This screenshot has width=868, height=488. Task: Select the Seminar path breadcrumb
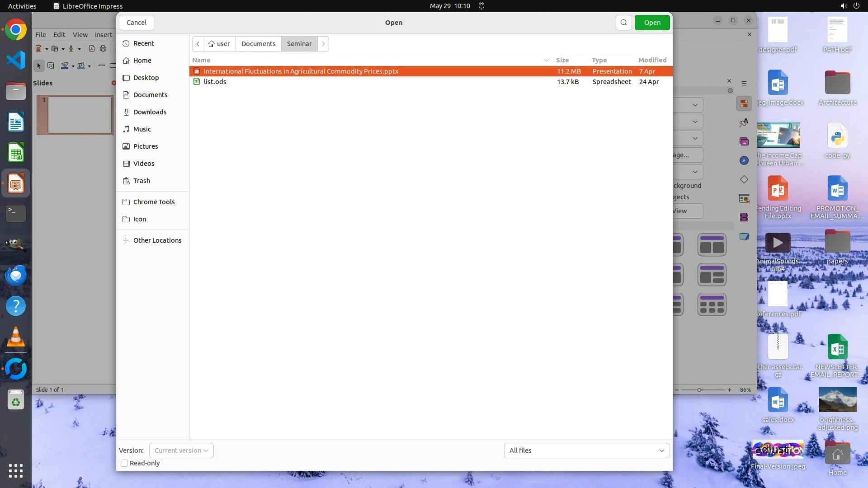(299, 44)
